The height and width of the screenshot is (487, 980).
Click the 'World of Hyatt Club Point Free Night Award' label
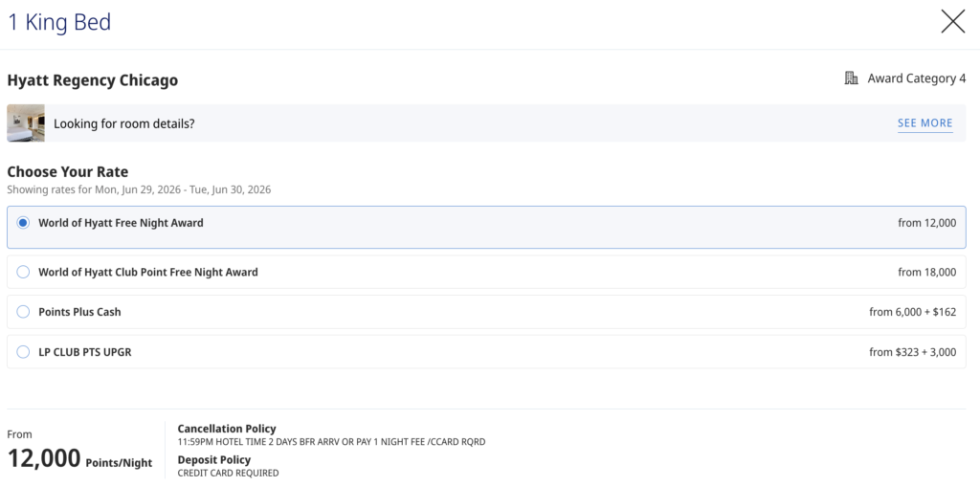coord(148,272)
